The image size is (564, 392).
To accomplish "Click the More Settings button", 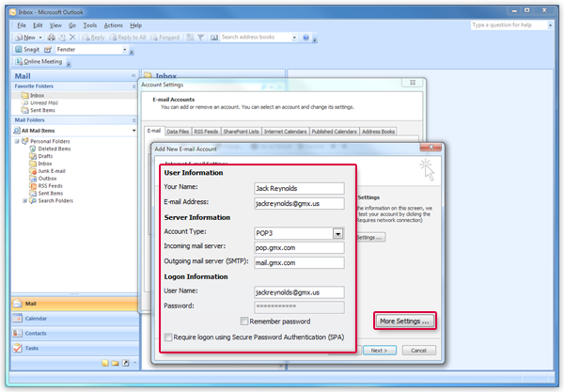I will point(404,321).
